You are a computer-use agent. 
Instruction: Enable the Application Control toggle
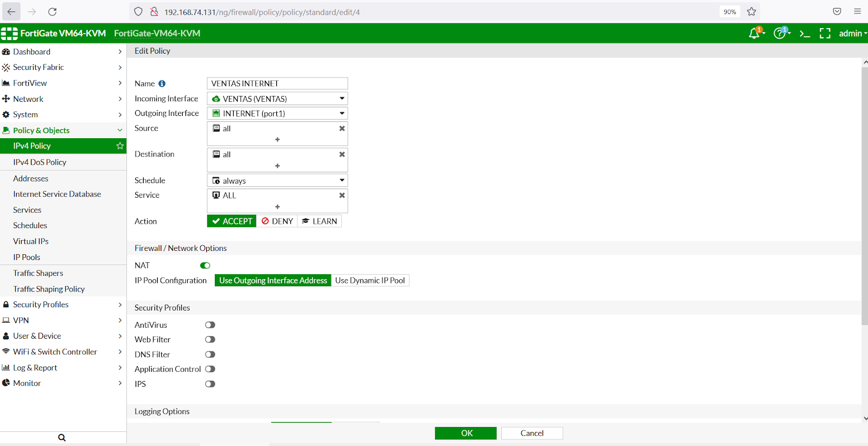[x=210, y=369]
